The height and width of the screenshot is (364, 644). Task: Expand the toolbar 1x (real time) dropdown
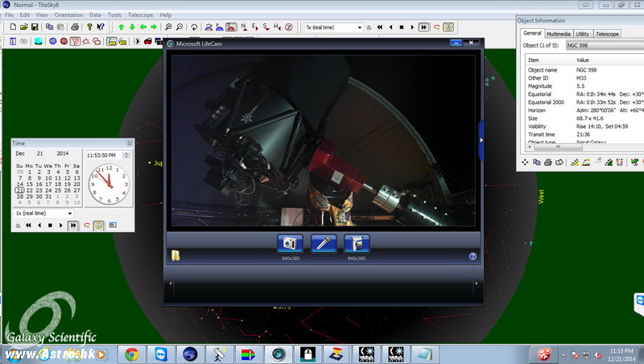click(x=359, y=27)
